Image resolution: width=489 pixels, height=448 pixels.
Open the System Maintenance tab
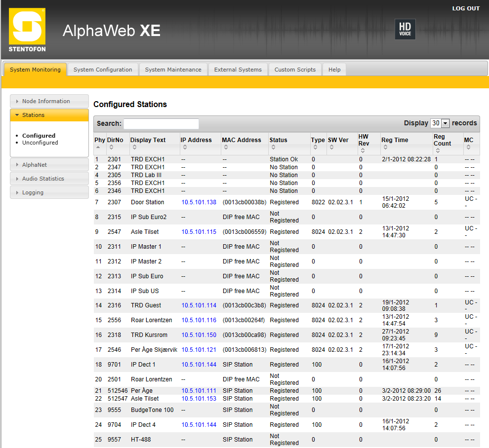[173, 70]
